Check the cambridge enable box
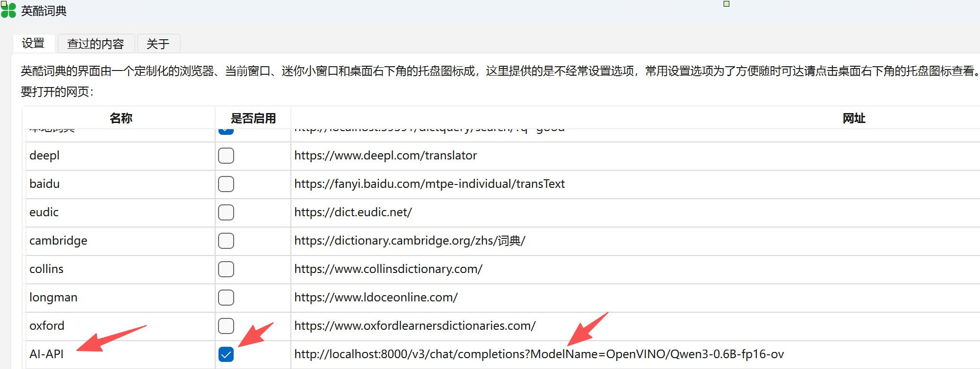 click(226, 241)
